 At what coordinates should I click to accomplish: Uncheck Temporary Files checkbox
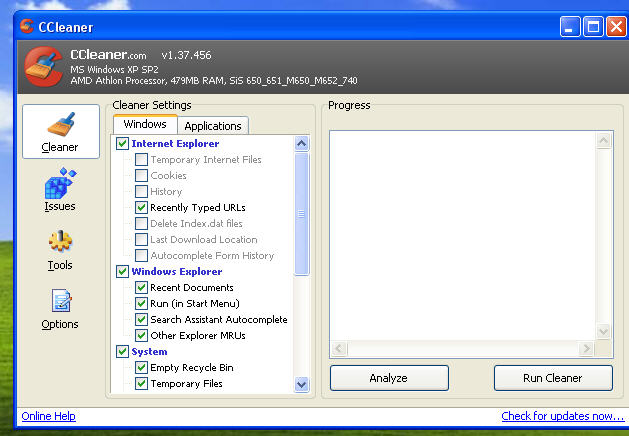pos(141,383)
